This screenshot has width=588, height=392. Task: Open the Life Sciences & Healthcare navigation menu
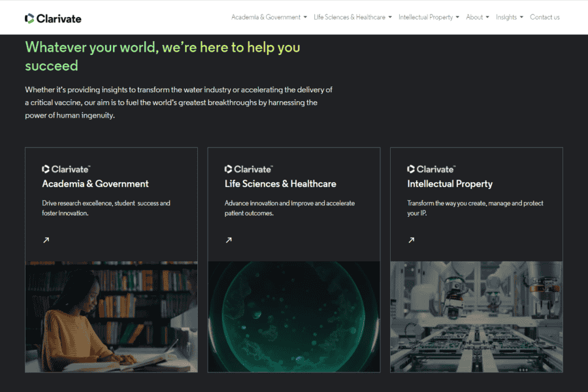349,17
